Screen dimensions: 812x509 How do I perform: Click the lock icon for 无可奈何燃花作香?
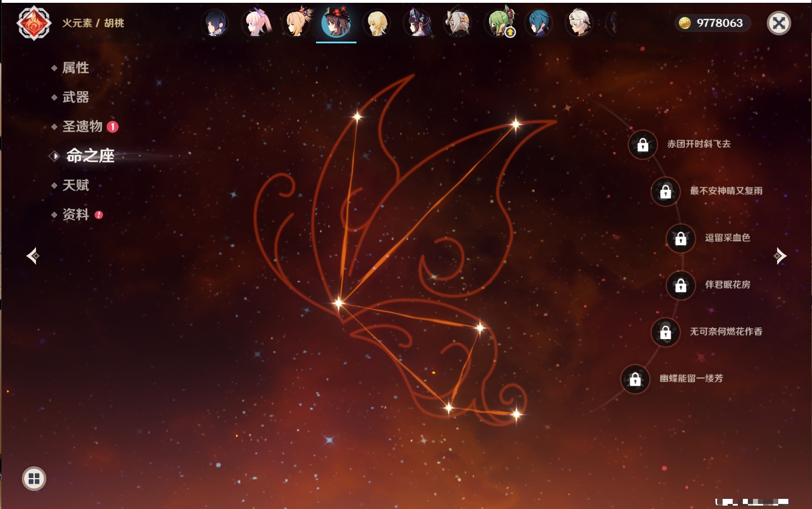665,332
